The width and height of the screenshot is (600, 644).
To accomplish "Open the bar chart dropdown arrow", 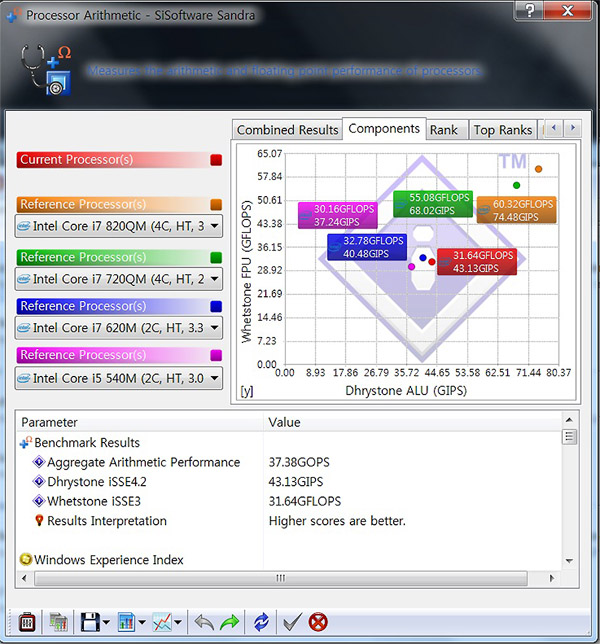I will 142,623.
